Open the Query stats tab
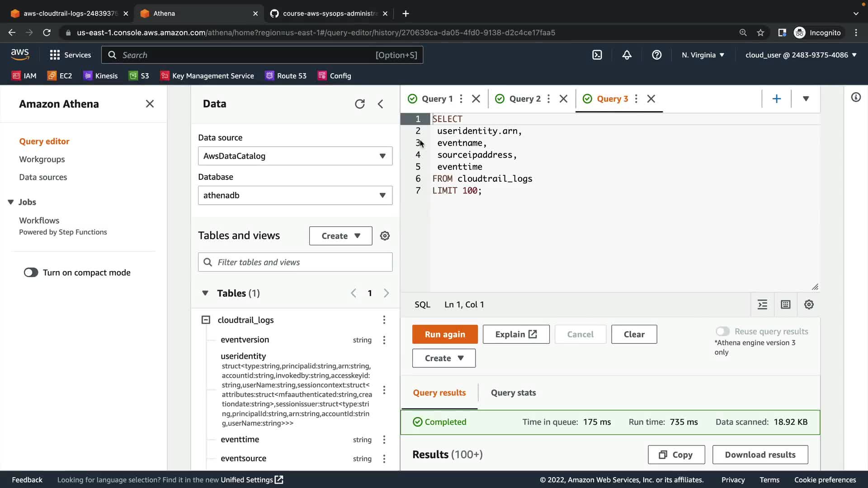The image size is (868, 488). [x=513, y=393]
